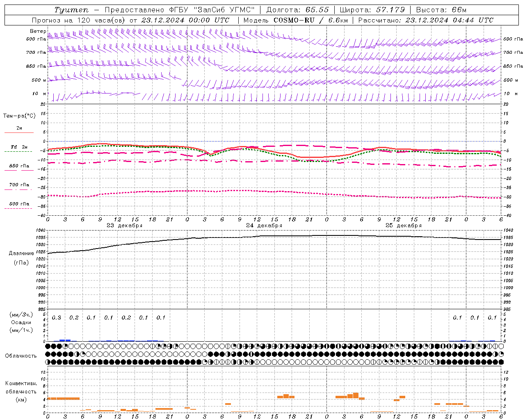Click the date label "25 декабря"

coord(404,226)
